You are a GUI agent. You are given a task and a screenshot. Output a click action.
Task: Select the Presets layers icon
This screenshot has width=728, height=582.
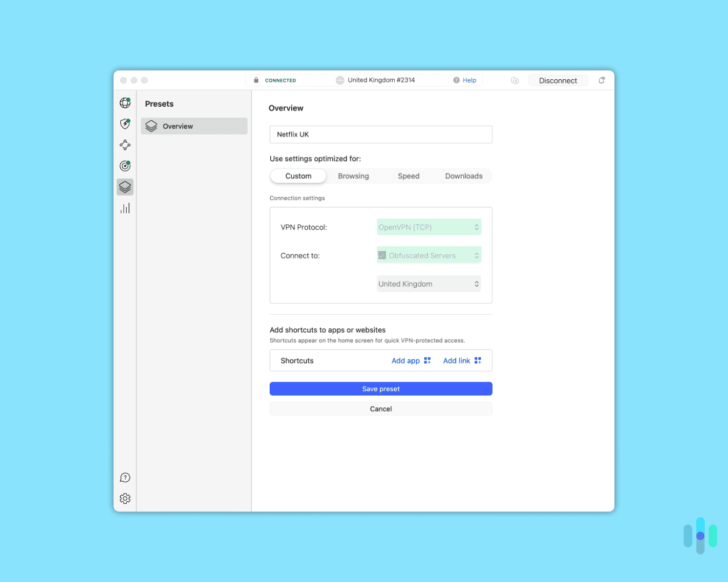click(x=125, y=187)
